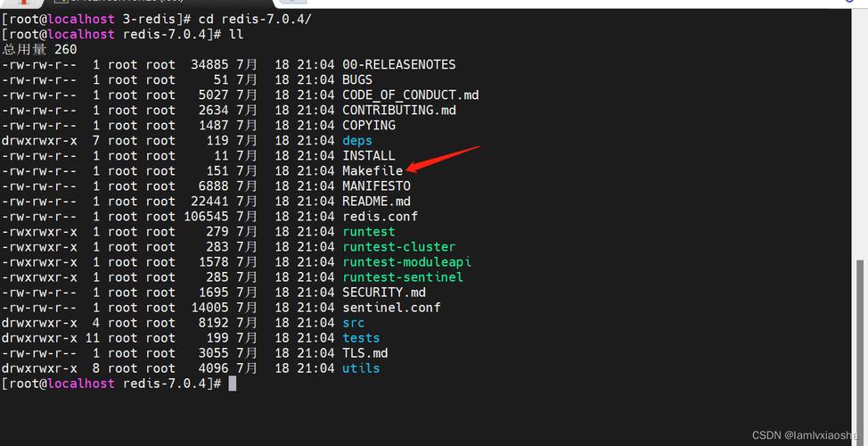
Task: Select the BUGS file name
Action: 357,79
